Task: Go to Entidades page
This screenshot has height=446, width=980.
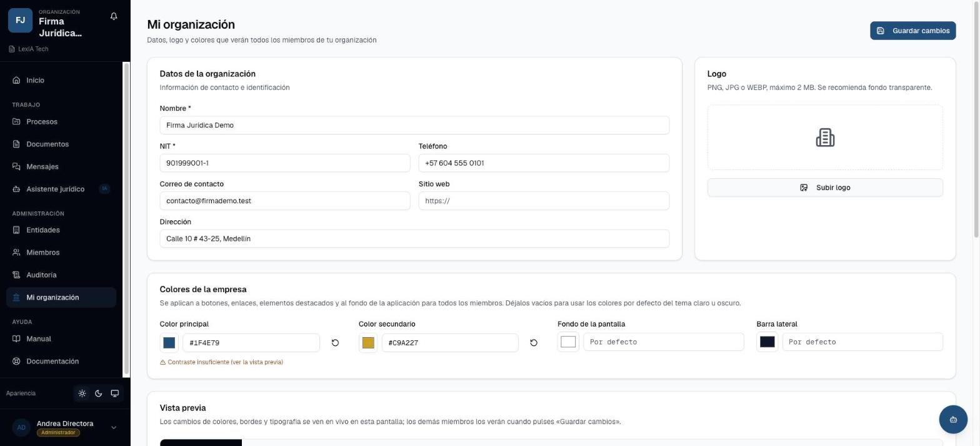Action: 61,230
